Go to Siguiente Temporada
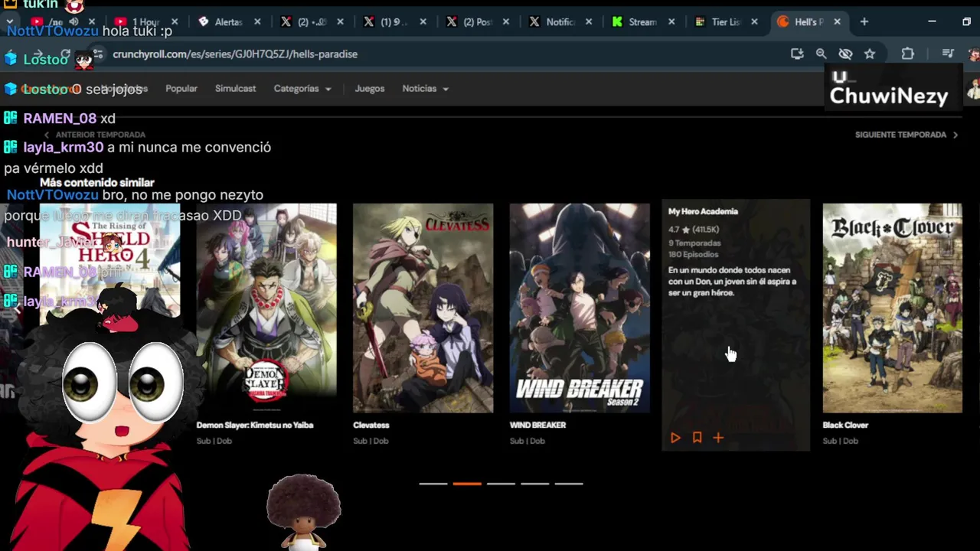 (x=906, y=135)
